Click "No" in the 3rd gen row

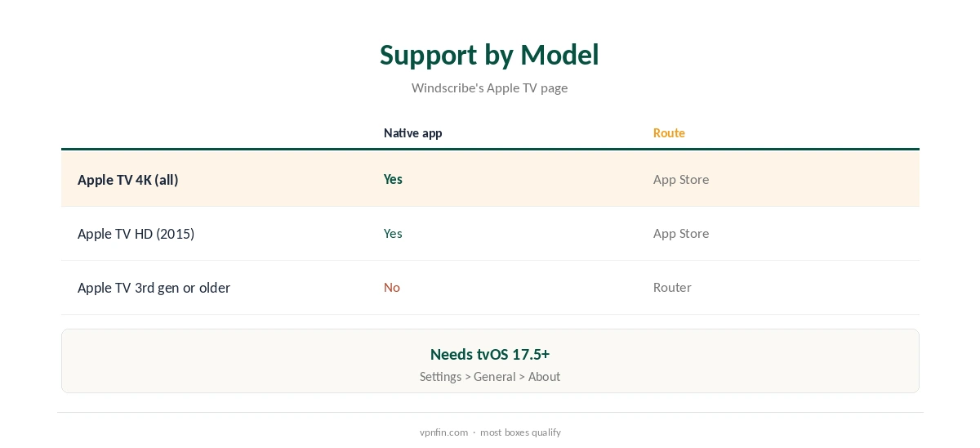pos(392,287)
